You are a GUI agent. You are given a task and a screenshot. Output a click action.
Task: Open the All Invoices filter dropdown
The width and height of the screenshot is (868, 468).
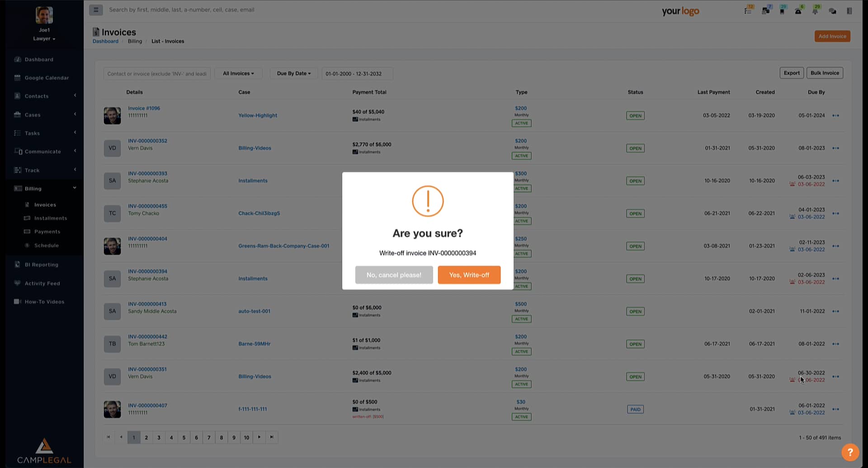238,73
